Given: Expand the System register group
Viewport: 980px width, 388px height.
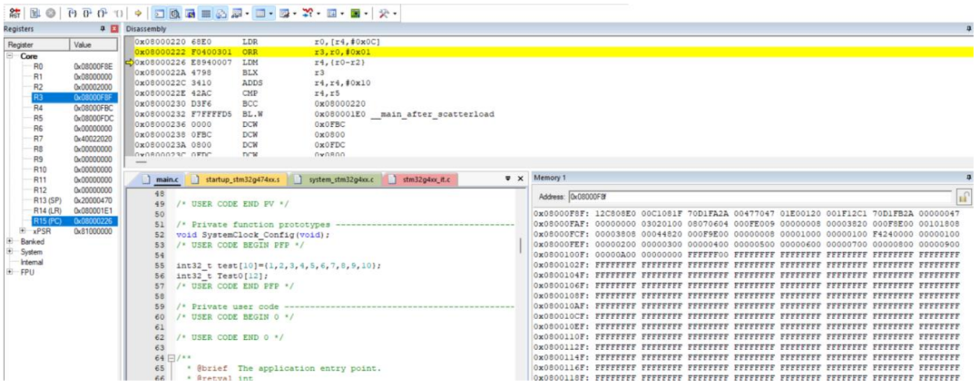Looking at the screenshot, I should pyautogui.click(x=10, y=251).
